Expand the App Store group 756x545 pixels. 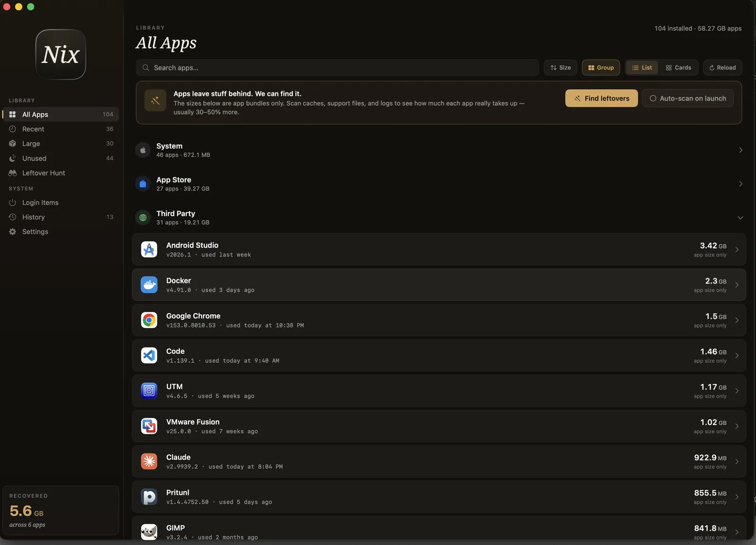[x=439, y=184]
